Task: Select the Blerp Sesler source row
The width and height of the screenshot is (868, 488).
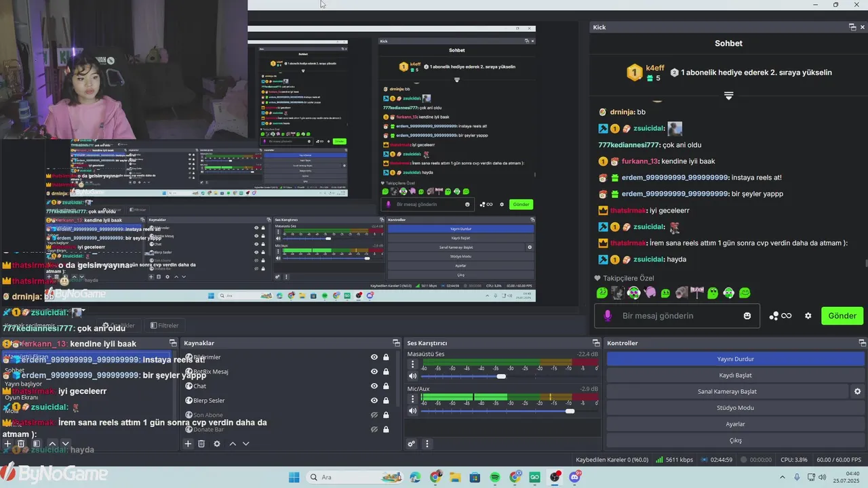Action: coord(290,401)
